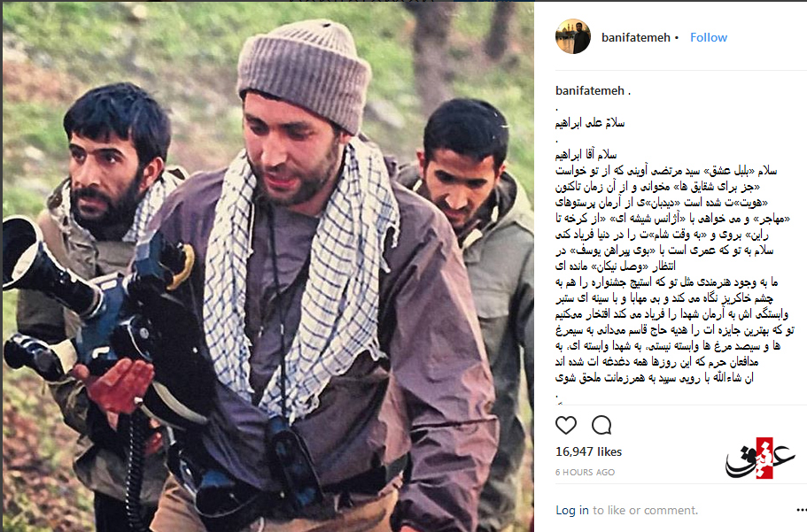Viewport: 807px width, 532px height.
Task: View the list of 16,947 likes
Action: coord(589,451)
